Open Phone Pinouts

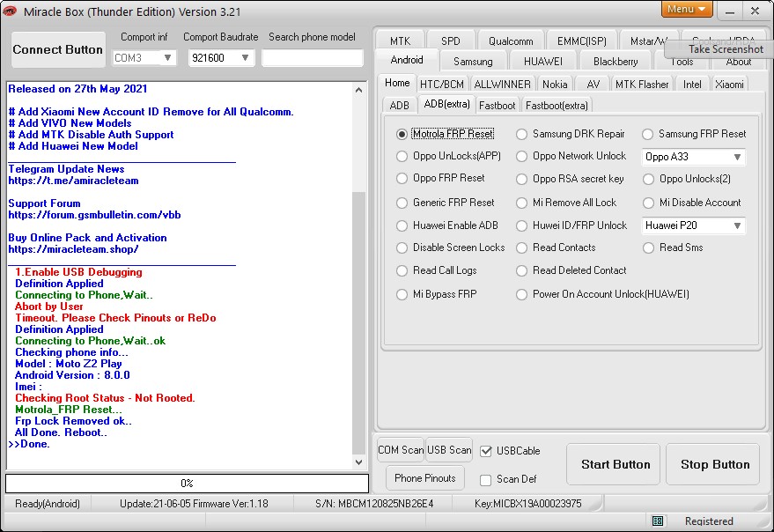(x=425, y=477)
